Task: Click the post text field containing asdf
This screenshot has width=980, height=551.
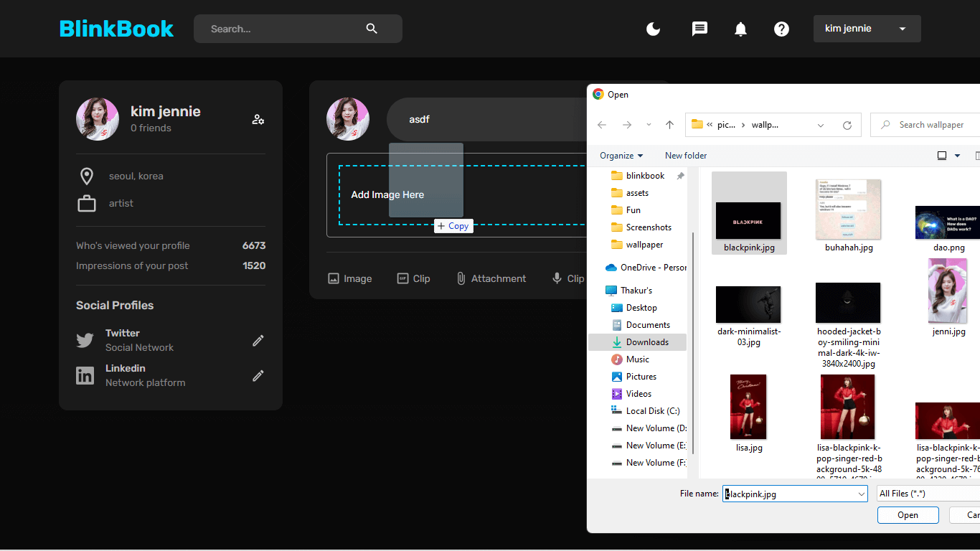Action: tap(488, 119)
